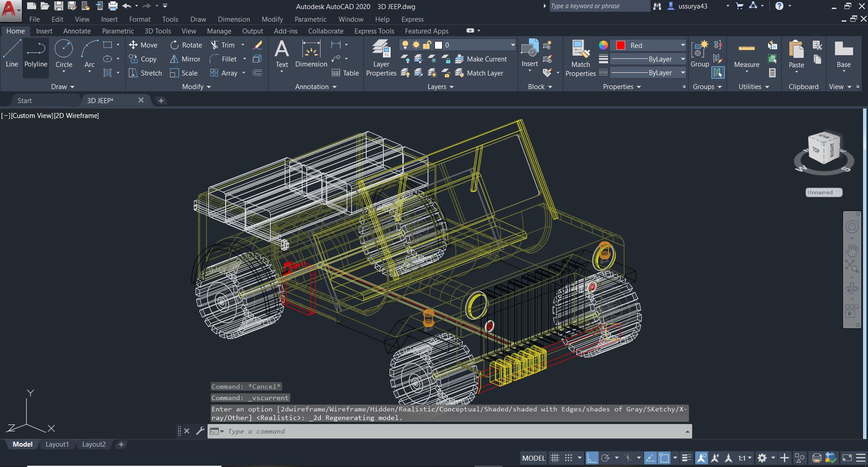Expand the Annotation panel

tap(316, 87)
